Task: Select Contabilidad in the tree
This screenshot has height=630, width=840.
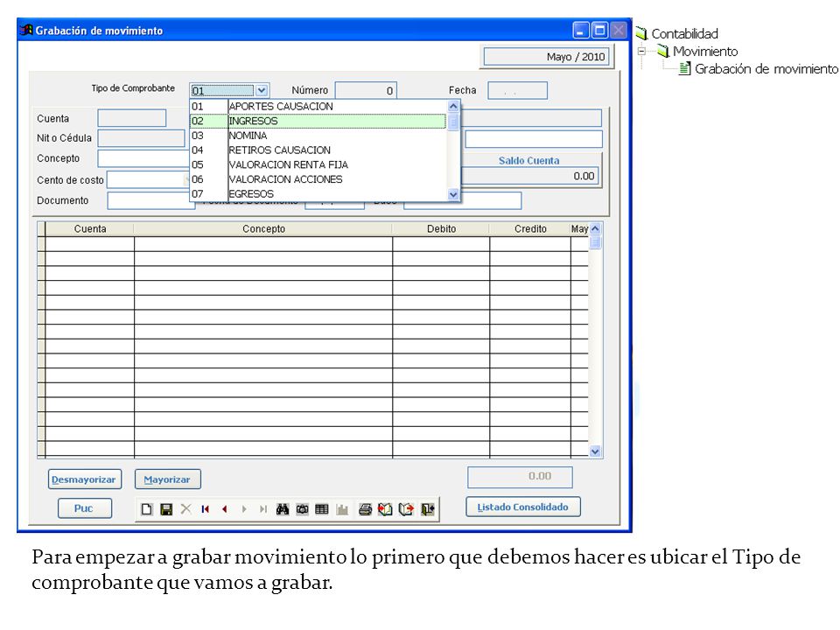Action: tap(684, 34)
